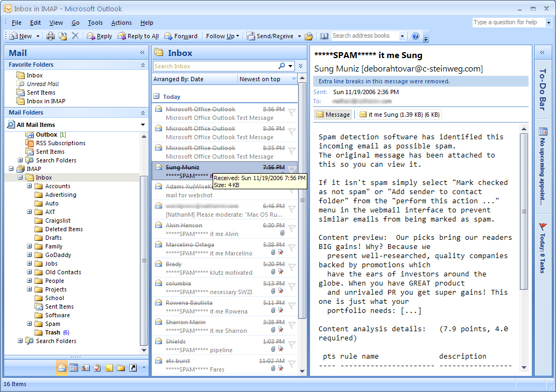Click the Move to Folder icon
This screenshot has width=556, height=392.
click(63, 36)
